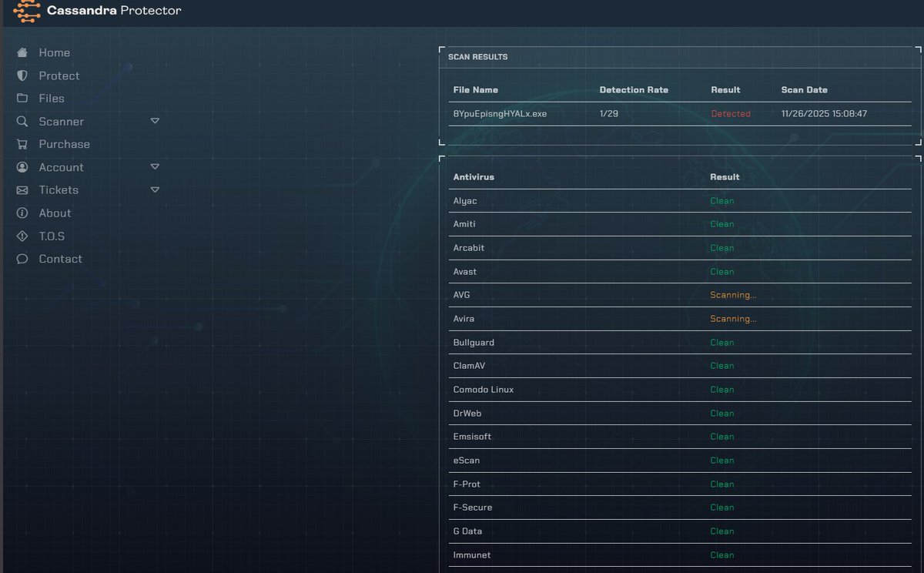Select the F-Prot antivirus row

pos(680,484)
